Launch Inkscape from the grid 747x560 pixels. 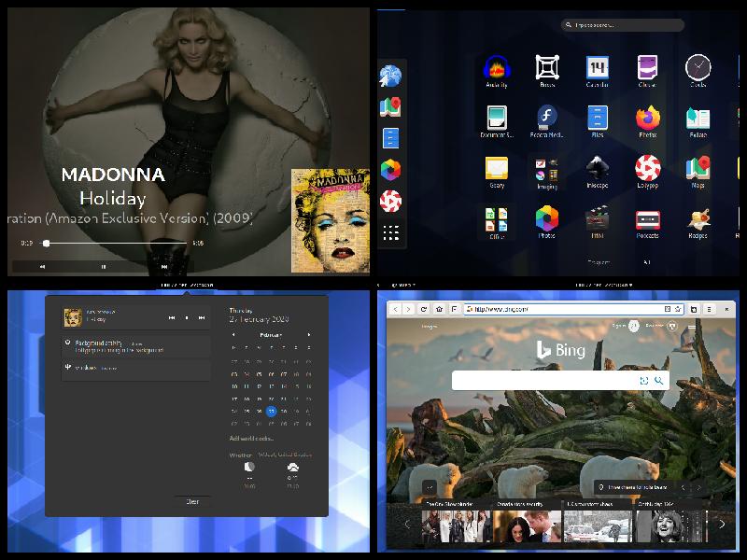click(x=598, y=173)
